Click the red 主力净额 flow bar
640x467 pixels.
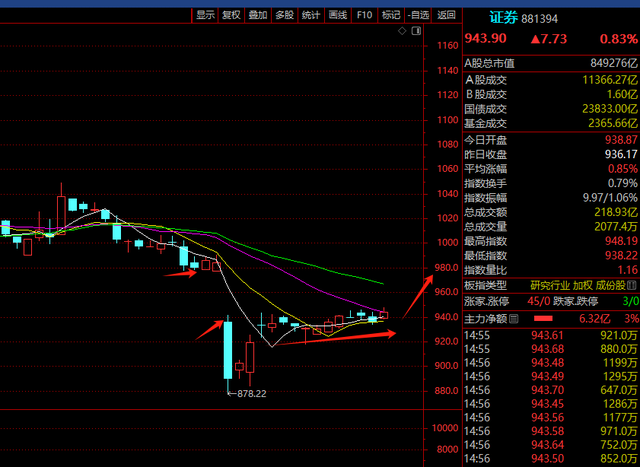click(x=543, y=318)
